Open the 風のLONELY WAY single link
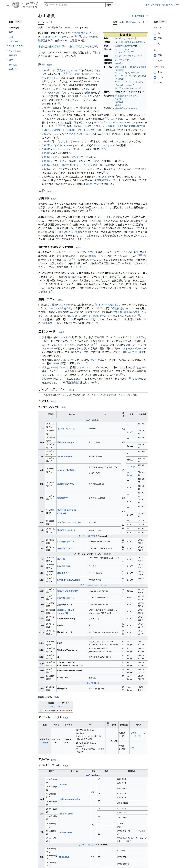Viewport: 186px width, 868px height. (x=65, y=484)
